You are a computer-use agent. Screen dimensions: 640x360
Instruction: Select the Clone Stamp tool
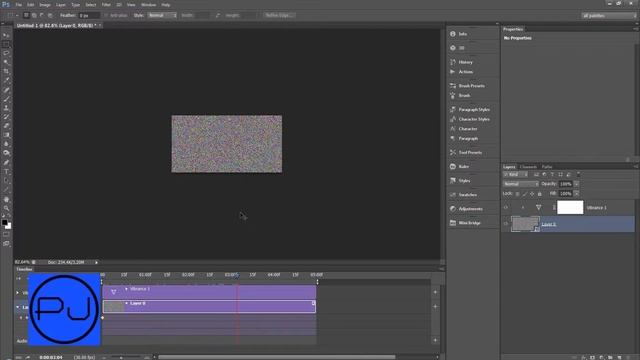(6, 108)
